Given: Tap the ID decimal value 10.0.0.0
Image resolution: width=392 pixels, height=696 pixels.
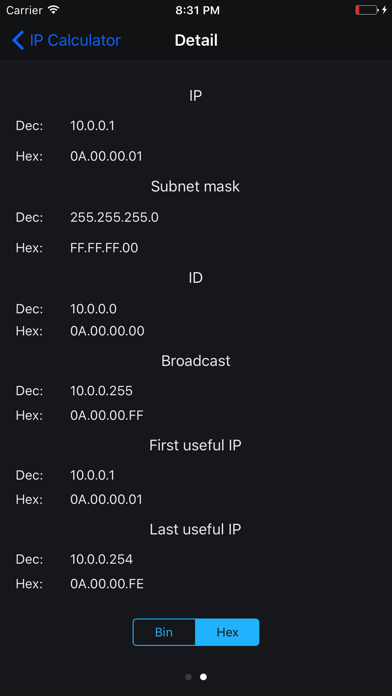Looking at the screenshot, I should pos(94,309).
